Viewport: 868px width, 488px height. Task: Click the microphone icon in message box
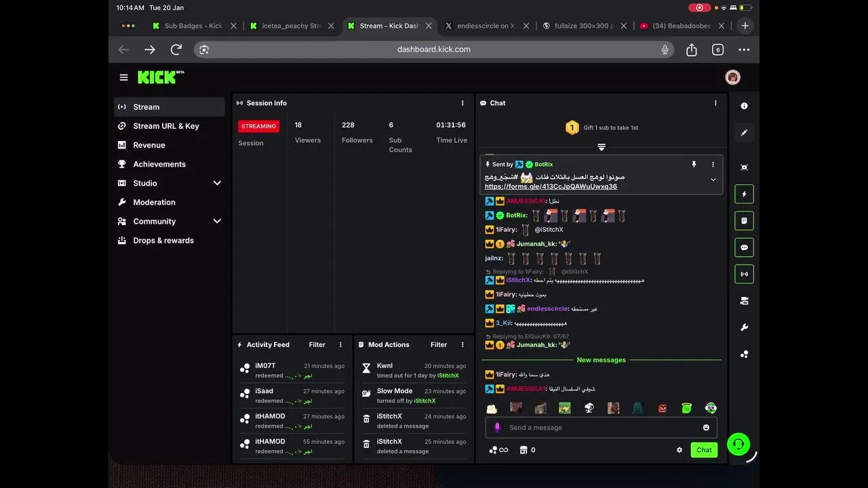click(497, 428)
